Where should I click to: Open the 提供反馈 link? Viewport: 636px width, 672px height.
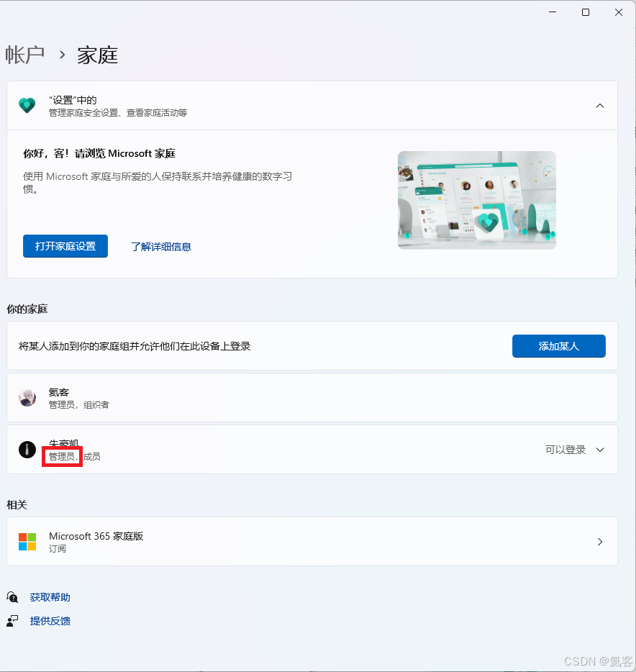[x=50, y=621]
